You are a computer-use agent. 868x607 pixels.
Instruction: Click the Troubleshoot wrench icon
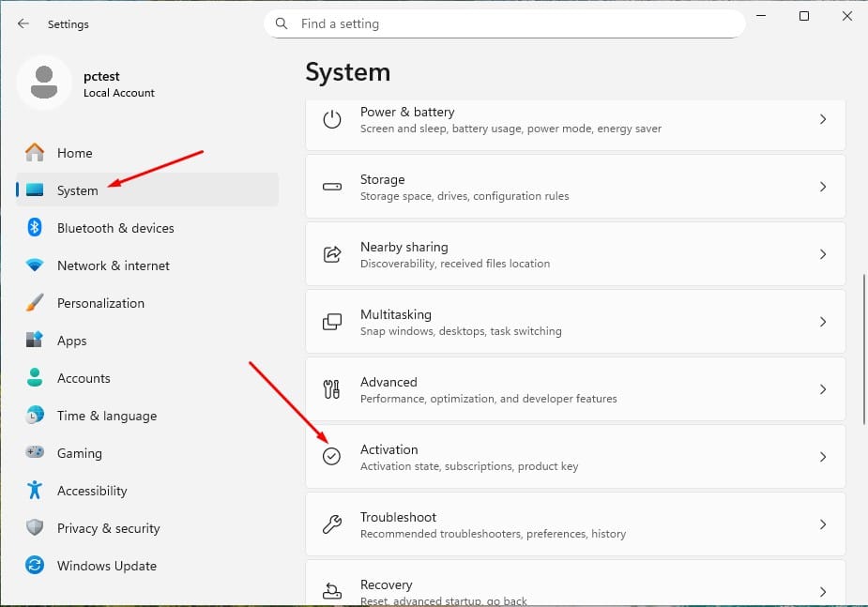(x=332, y=524)
